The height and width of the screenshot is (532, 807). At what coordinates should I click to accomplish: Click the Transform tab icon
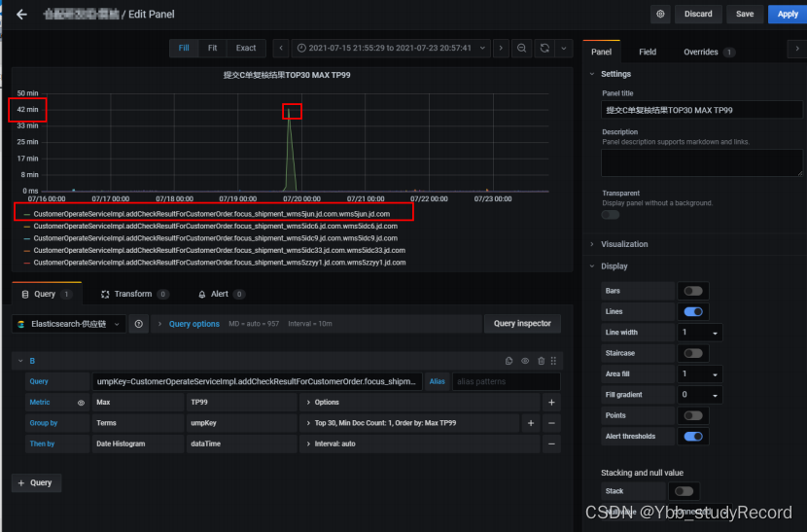coord(105,294)
